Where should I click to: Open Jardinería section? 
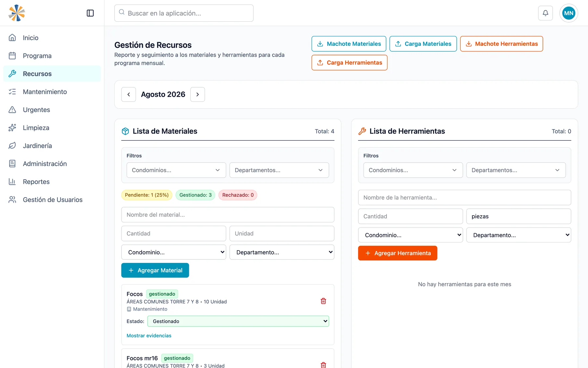pyautogui.click(x=52, y=146)
